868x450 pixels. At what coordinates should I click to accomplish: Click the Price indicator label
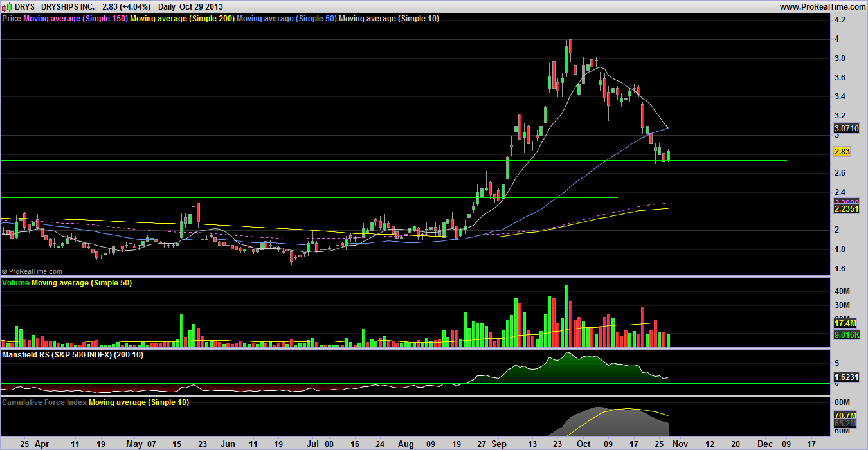pyautogui.click(x=12, y=19)
